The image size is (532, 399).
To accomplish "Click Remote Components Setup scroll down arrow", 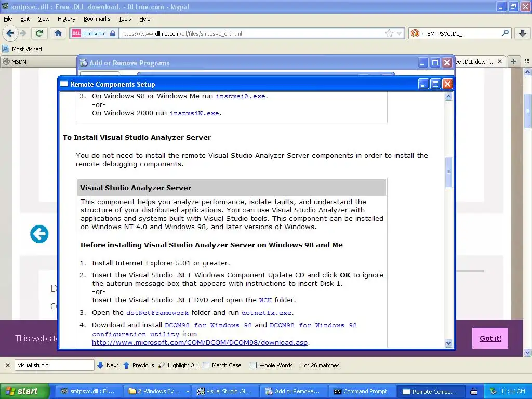I will pos(448,343).
